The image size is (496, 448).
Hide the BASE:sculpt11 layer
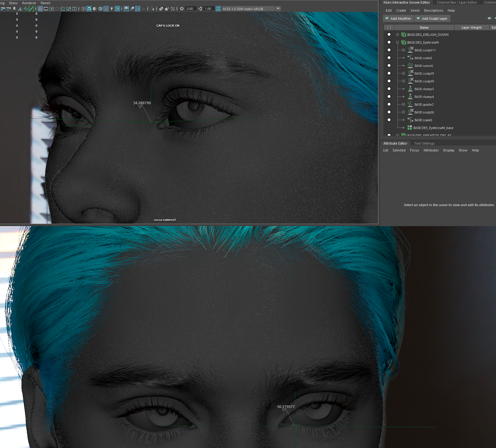[389, 50]
